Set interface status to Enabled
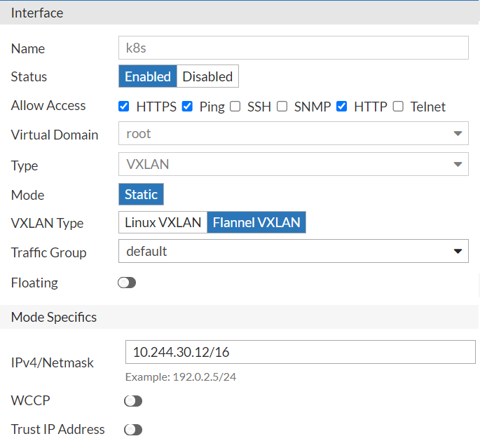480x448 pixels. pos(147,76)
